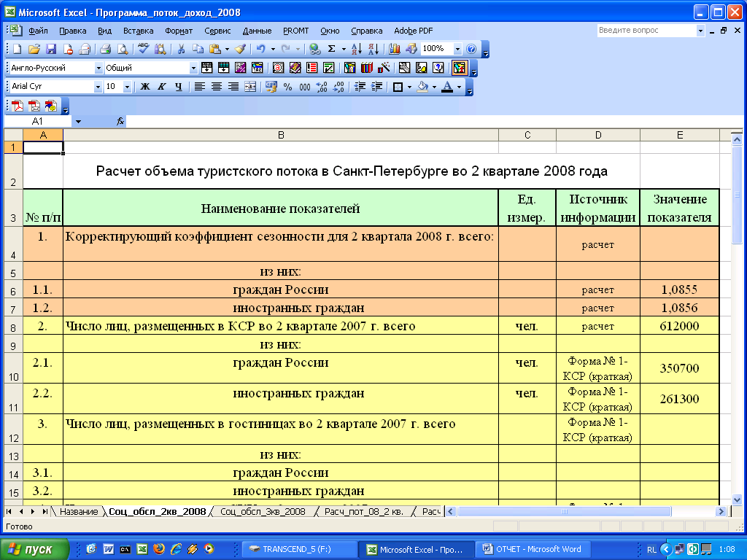Switch to the Соц_обсл_3кв_2008 sheet tab
Image resolution: width=747 pixels, height=560 pixels.
click(x=263, y=511)
